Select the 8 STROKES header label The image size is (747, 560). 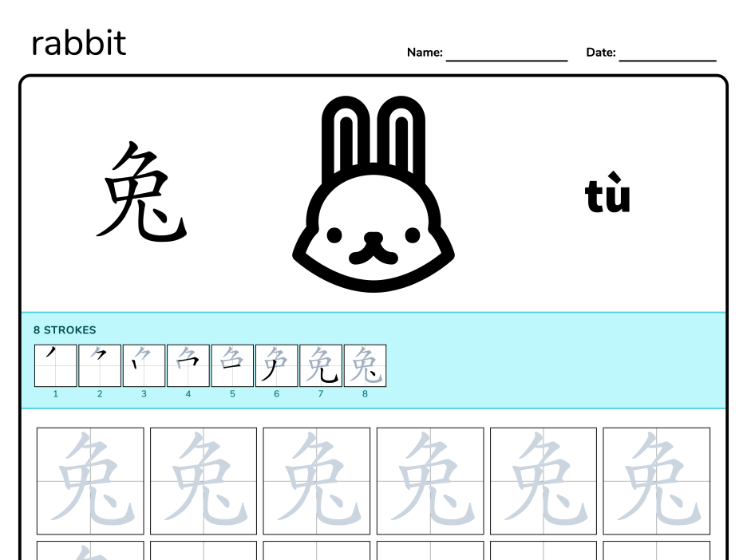[x=64, y=329]
